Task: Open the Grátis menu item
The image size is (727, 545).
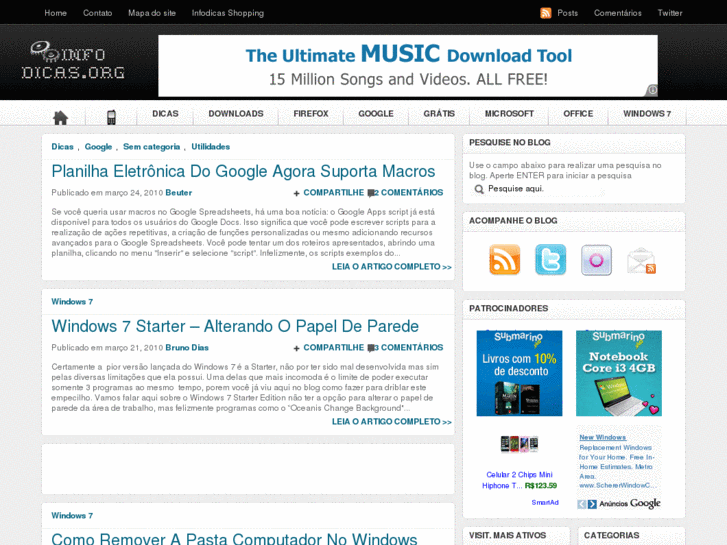Action: (439, 114)
